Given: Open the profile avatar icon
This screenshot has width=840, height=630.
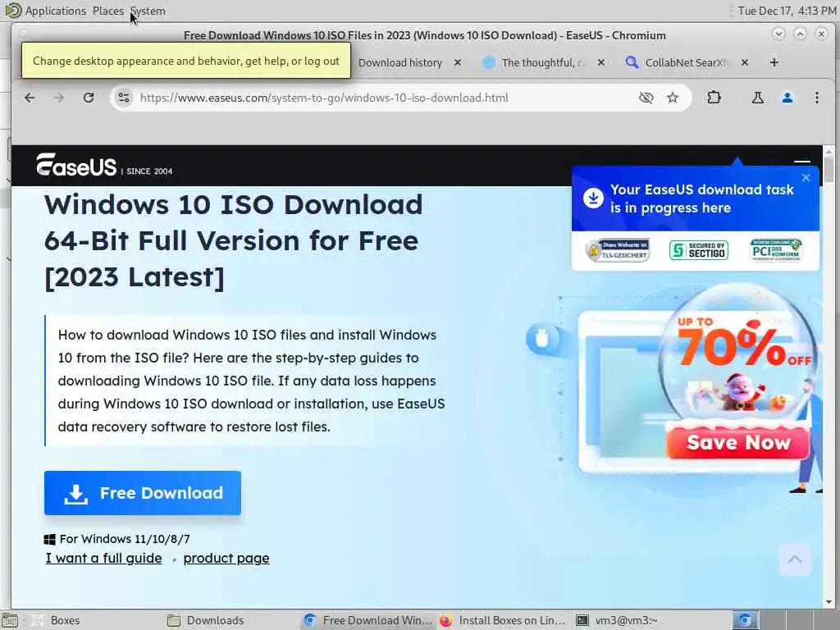Looking at the screenshot, I should 787,98.
